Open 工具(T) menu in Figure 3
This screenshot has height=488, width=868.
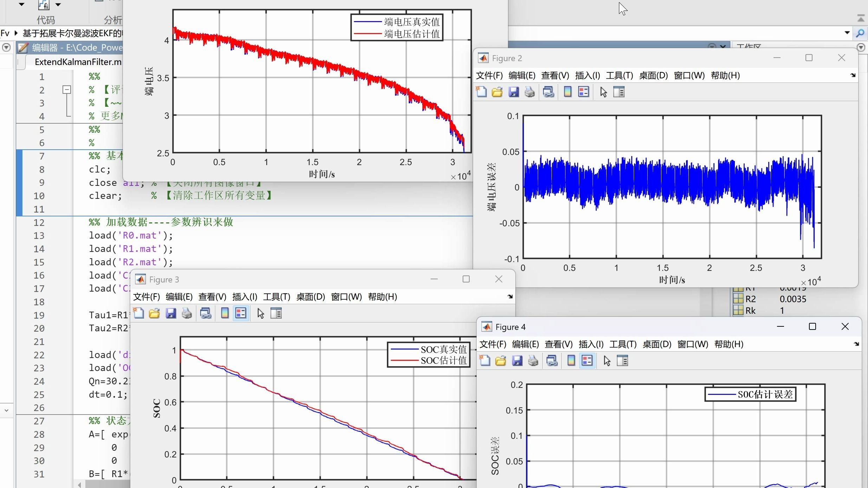tap(277, 297)
